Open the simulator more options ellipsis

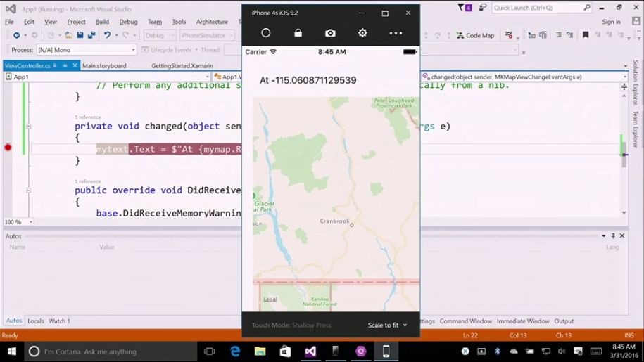click(396, 33)
